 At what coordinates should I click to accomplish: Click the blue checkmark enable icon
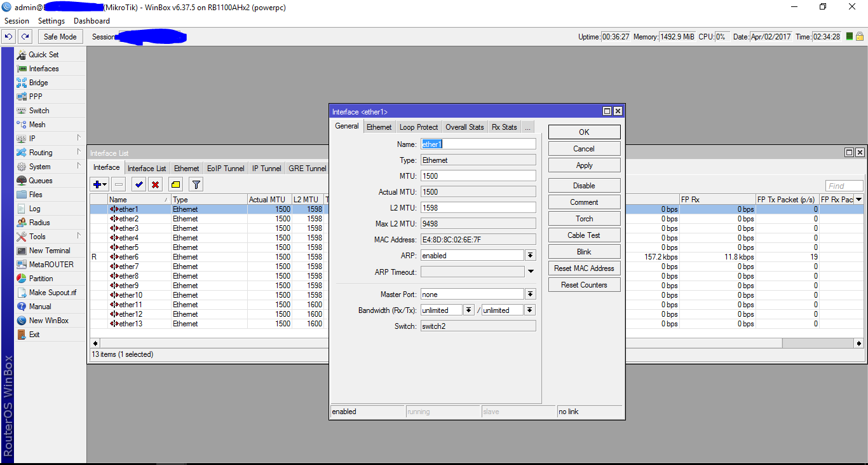139,184
